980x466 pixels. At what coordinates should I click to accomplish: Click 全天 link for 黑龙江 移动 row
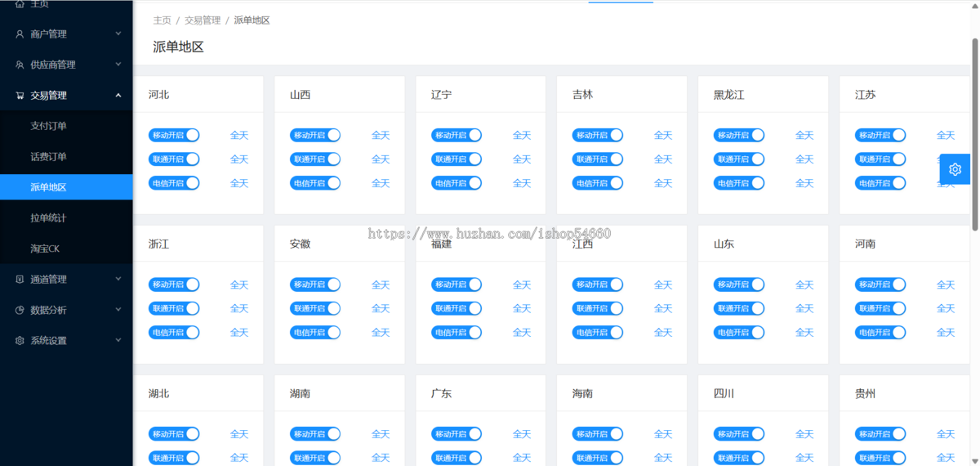click(804, 136)
